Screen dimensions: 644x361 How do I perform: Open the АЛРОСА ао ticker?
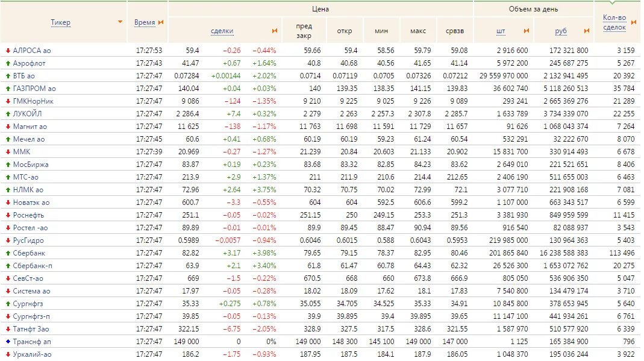point(32,51)
